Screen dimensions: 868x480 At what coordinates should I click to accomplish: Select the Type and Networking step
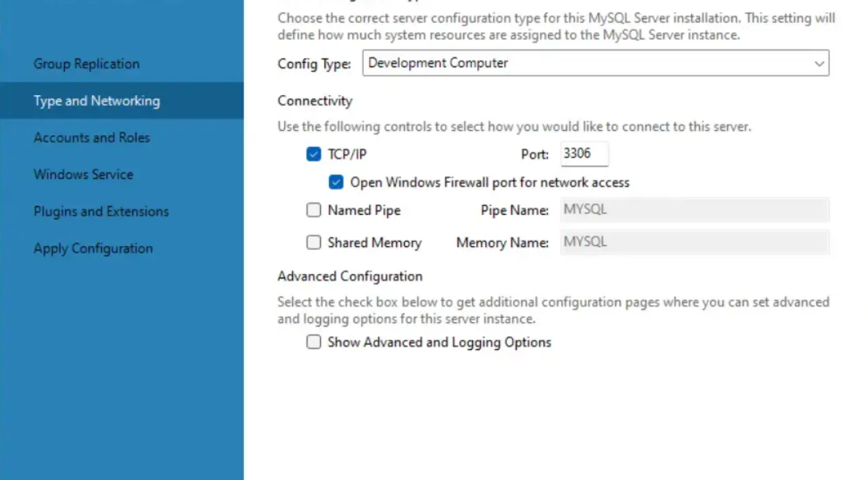click(122, 101)
